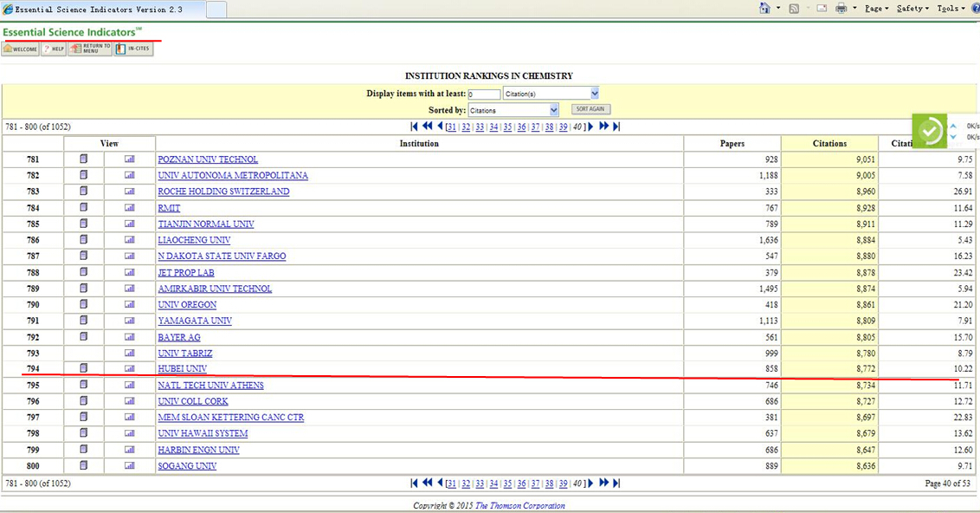Open the BAYER AG link

pyautogui.click(x=178, y=337)
